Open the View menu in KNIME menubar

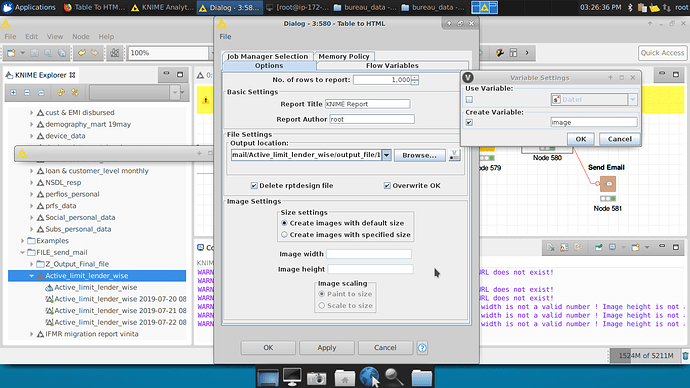click(x=55, y=37)
